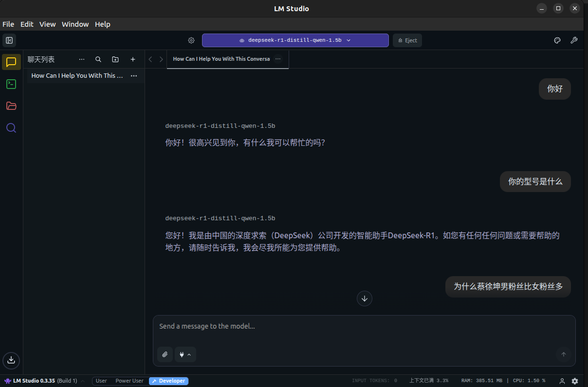The width and height of the screenshot is (588, 387).
Task: Toggle the left sidebar panel visibility
Action: click(9, 40)
